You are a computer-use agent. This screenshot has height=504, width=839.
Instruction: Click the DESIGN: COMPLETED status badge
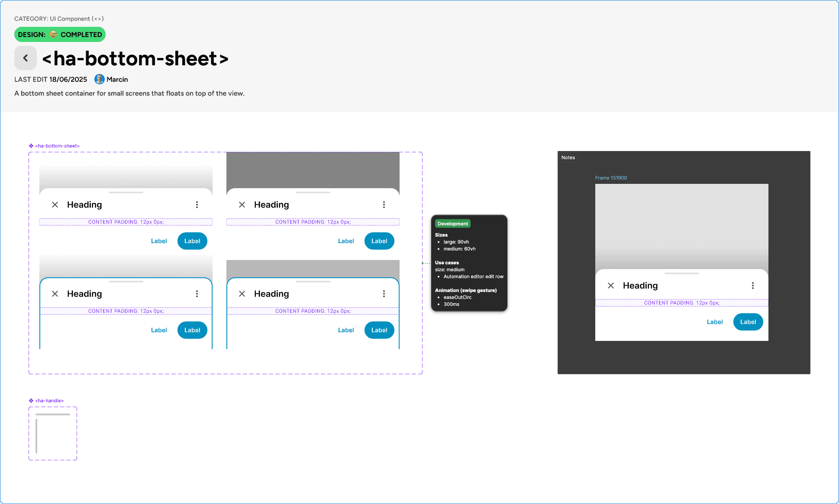60,35
